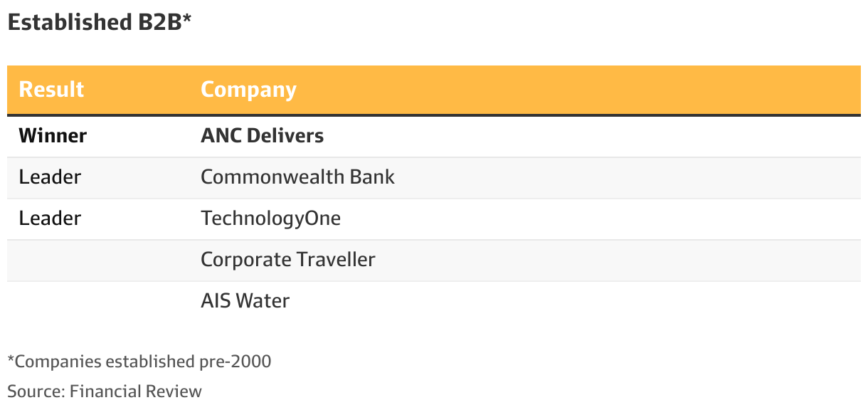Viewport: 868px width, 410px height.
Task: Click the Leader label beside Commonwealth Bank
Action: 50,177
